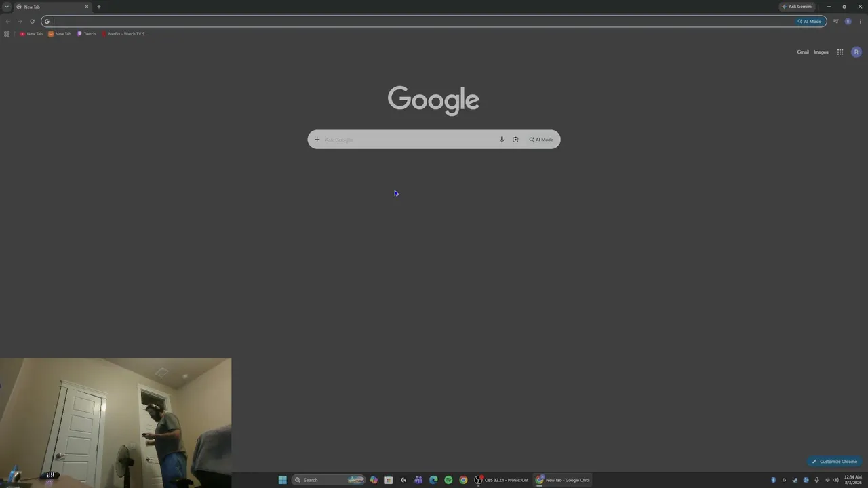
Task: Switch to the OBS 32.2.1 taskbar window
Action: (502, 480)
